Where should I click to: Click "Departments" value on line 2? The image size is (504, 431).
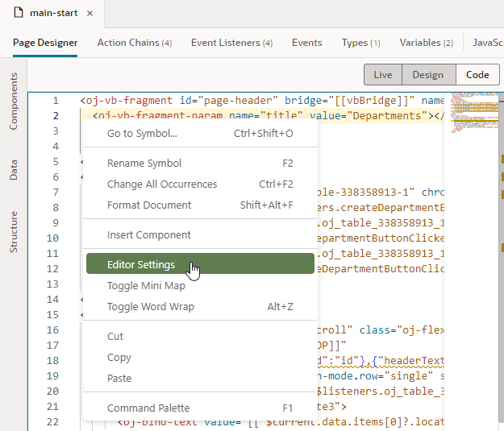click(387, 116)
